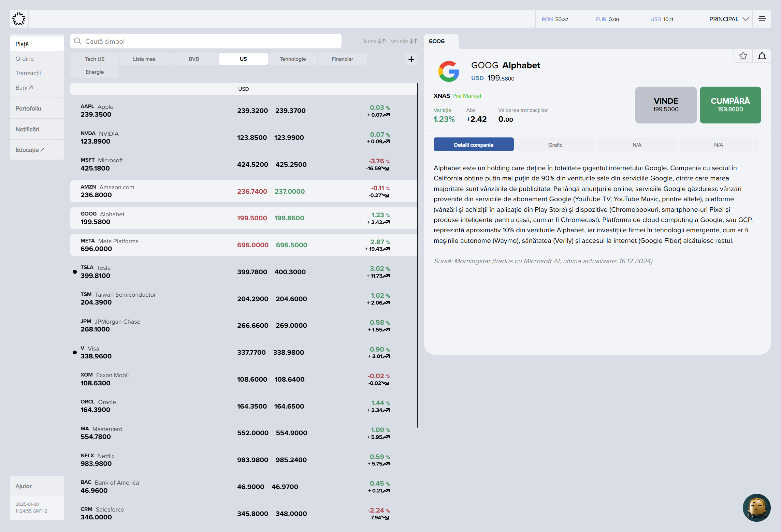
Task: Add GOOG to favorites with star icon
Action: (x=743, y=56)
